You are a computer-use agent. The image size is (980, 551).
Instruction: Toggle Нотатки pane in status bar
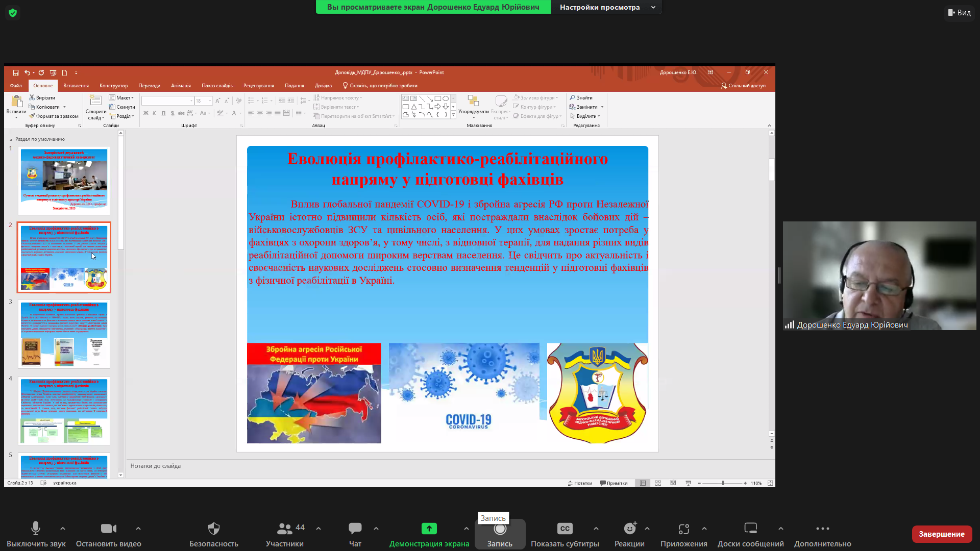click(x=580, y=483)
